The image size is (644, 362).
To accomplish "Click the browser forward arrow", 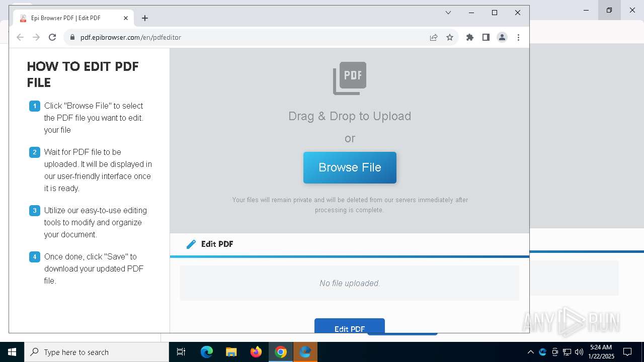I will click(36, 37).
